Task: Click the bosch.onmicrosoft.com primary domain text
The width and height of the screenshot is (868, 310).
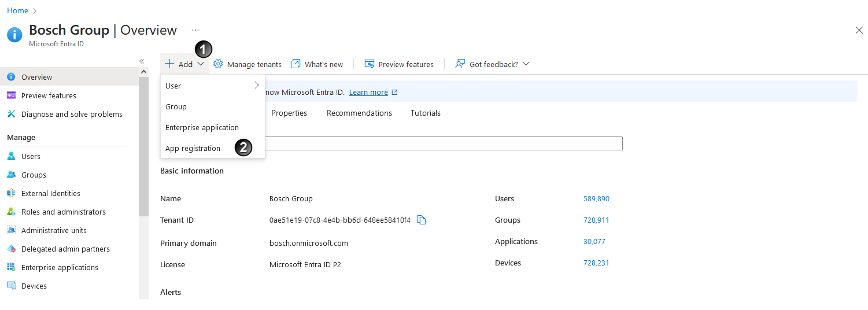Action: coord(309,243)
